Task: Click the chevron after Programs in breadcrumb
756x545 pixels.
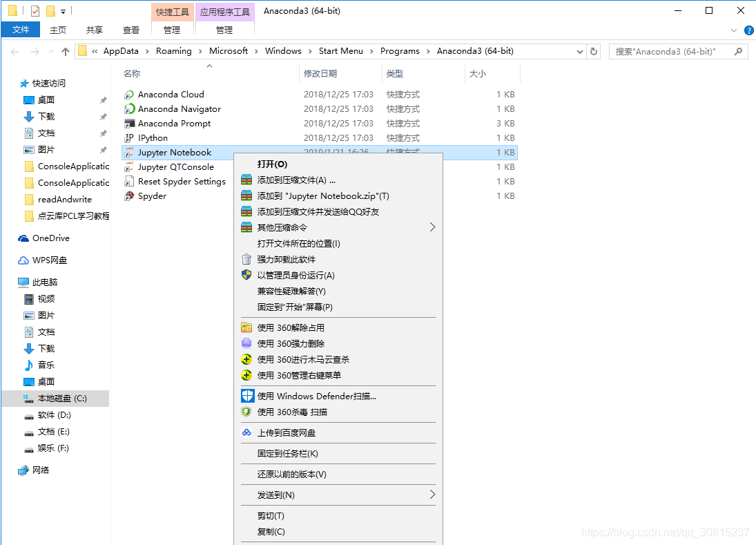Action: [428, 51]
